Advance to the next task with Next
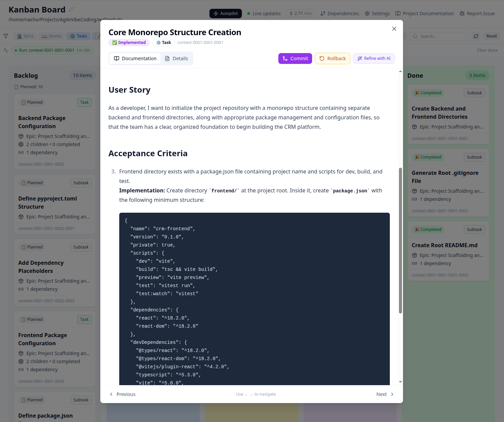 384,394
